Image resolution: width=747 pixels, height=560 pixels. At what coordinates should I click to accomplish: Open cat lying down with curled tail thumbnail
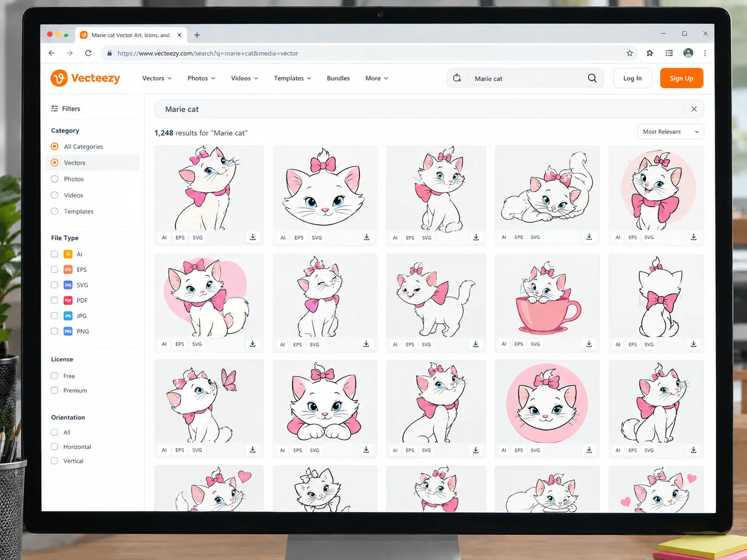(x=547, y=188)
